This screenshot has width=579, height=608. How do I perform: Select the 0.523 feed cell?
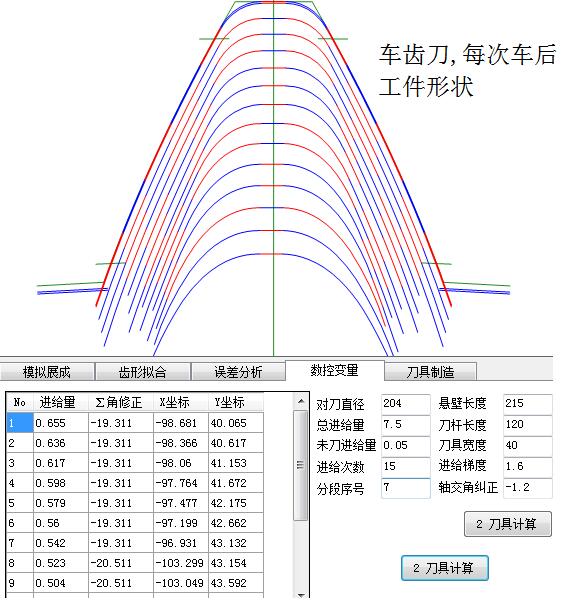coord(61,563)
